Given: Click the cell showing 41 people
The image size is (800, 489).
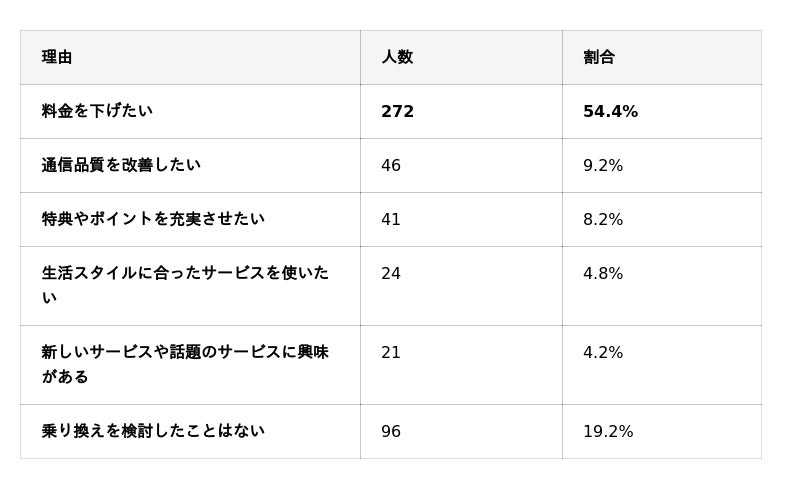Looking at the screenshot, I should [391, 220].
